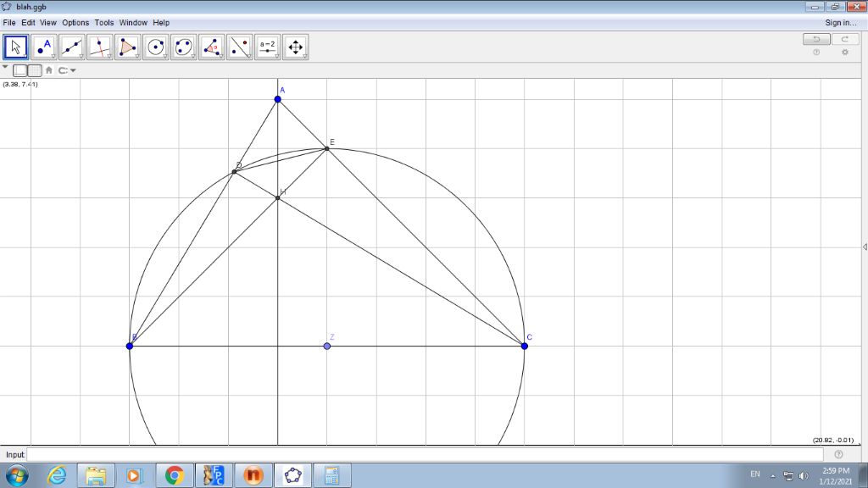Open the Windows Start button

17,475
